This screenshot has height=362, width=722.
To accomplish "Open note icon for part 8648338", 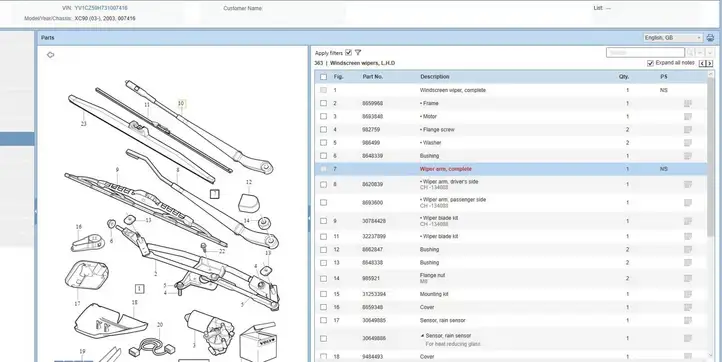I will (688, 263).
